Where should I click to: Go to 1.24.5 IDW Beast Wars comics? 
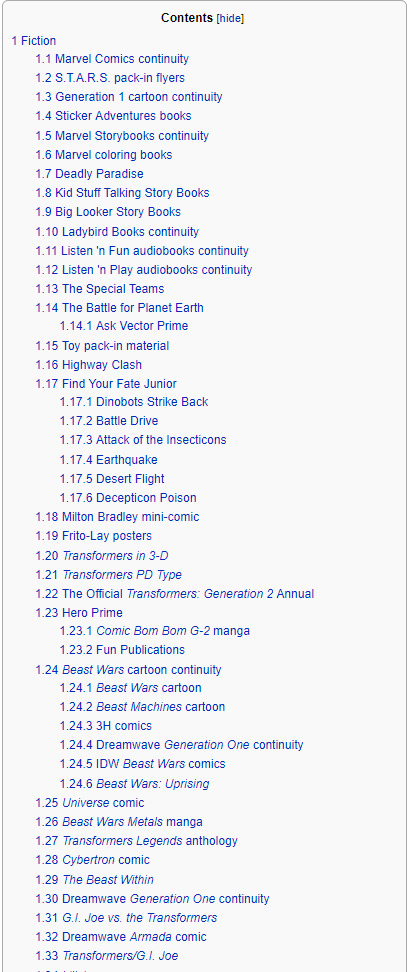pos(142,764)
